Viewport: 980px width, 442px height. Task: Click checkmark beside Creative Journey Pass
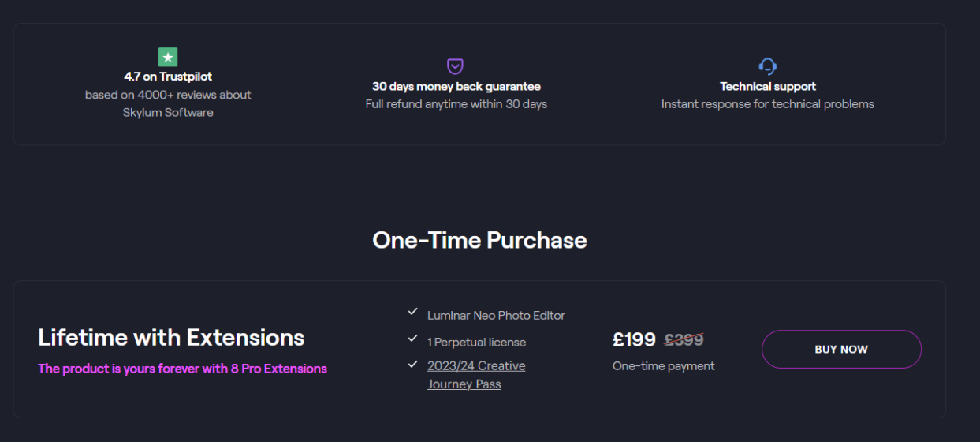click(x=412, y=364)
